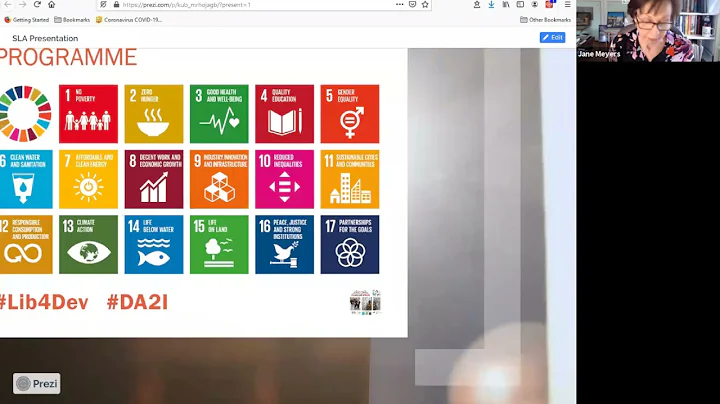Select the 11 Sustainable Cities and Communities tile
The height and width of the screenshot is (404, 720).
(x=350, y=179)
